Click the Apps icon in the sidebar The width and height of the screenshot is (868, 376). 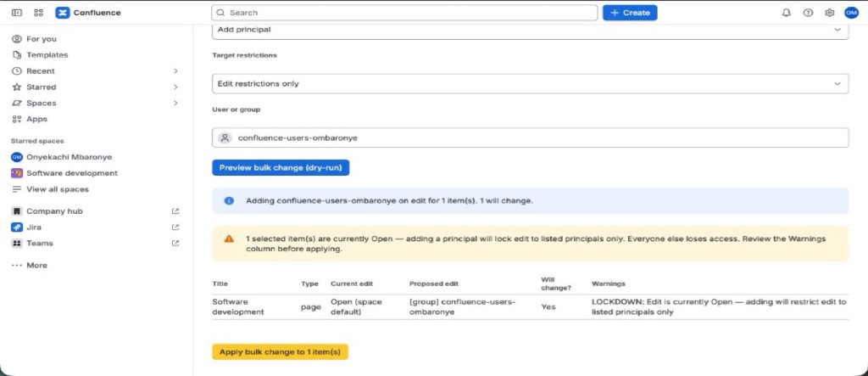[17, 119]
